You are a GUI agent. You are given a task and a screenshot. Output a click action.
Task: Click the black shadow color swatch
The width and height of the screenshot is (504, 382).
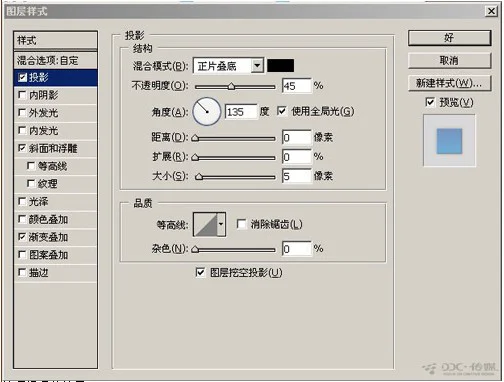pos(281,66)
